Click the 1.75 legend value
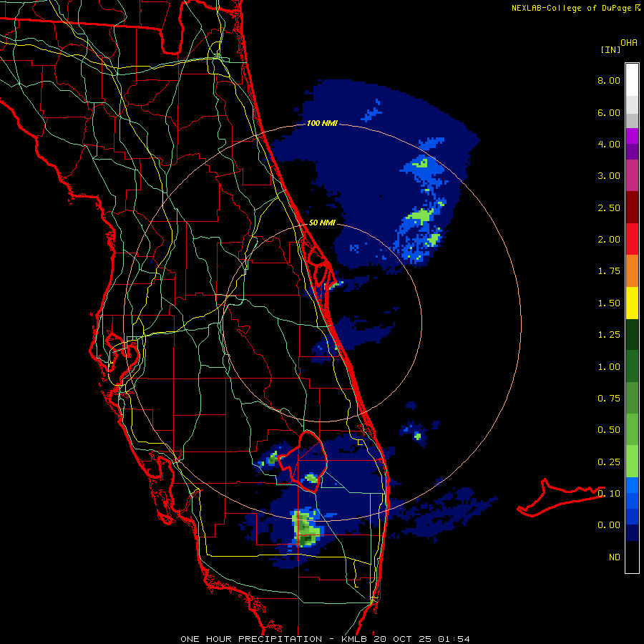 (609, 271)
